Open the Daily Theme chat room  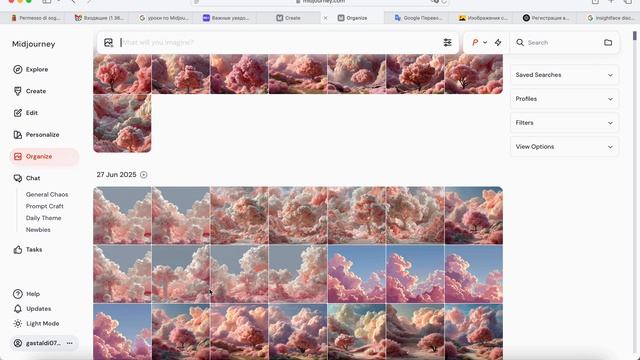[x=43, y=218]
